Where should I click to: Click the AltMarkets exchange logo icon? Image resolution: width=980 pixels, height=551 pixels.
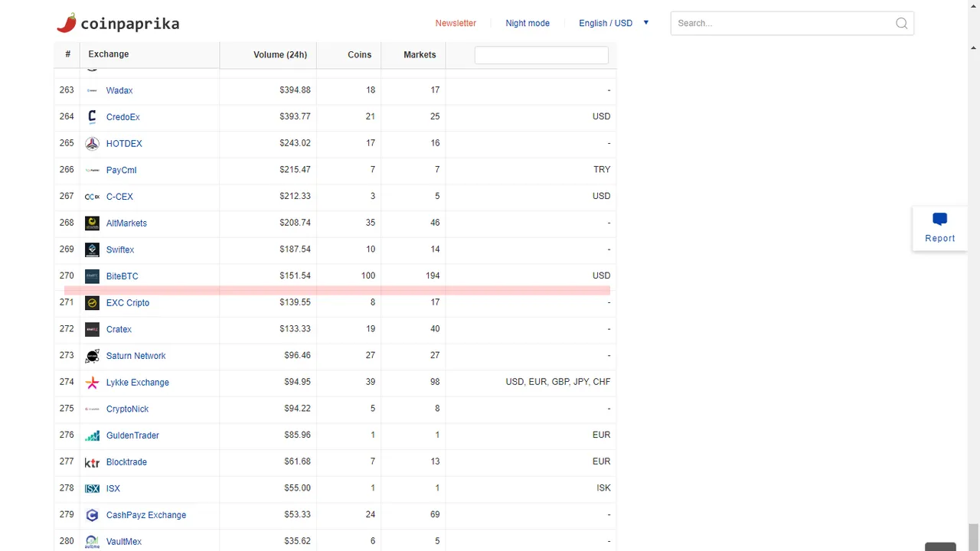point(92,223)
